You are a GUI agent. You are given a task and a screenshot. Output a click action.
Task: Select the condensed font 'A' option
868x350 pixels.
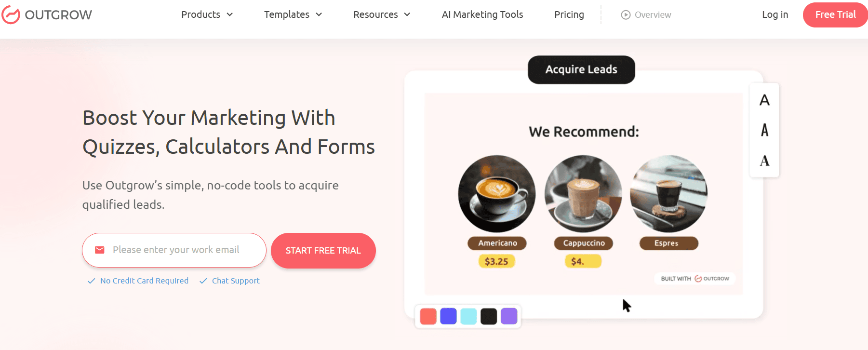pos(764,130)
